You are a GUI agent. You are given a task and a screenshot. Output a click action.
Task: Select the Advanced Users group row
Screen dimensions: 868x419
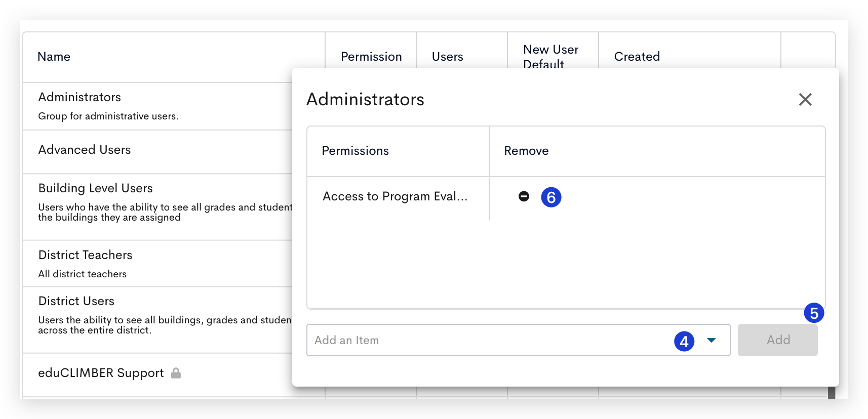[x=157, y=152]
